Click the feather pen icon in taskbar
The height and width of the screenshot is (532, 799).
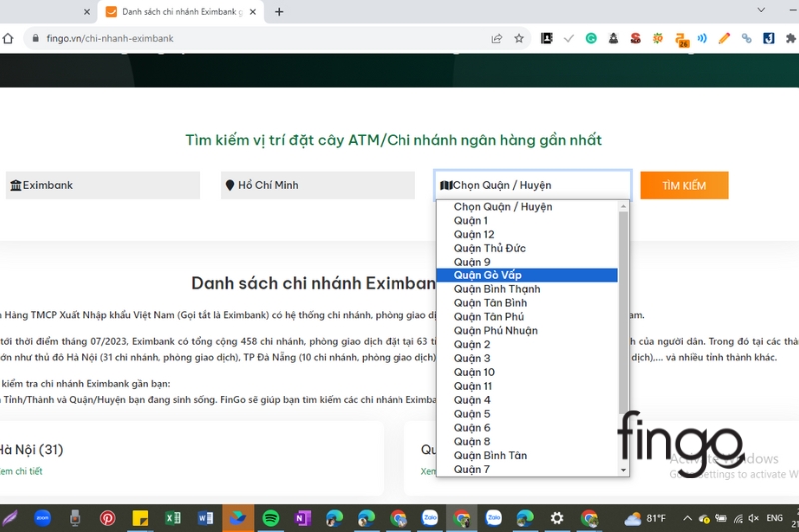click(x=10, y=518)
